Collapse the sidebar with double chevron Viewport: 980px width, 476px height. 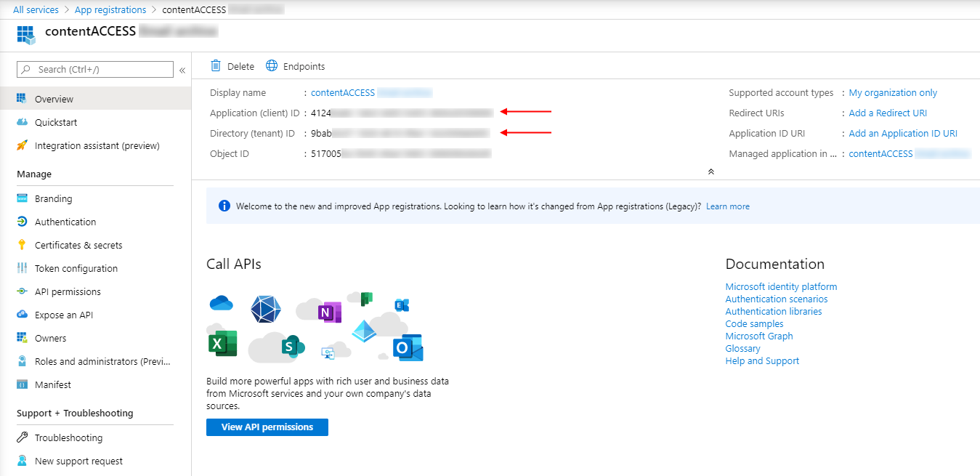(x=182, y=70)
